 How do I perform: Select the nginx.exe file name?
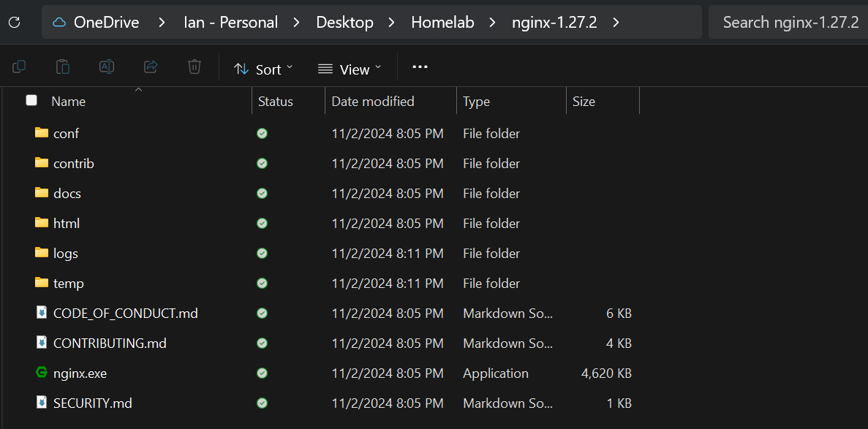click(80, 373)
